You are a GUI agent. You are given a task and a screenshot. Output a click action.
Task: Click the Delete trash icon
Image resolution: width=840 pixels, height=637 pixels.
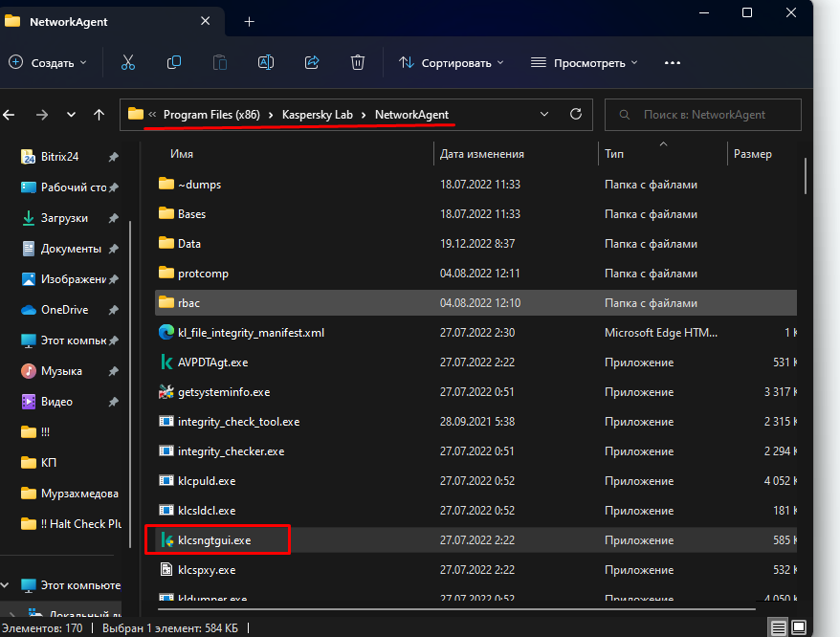[x=357, y=63]
